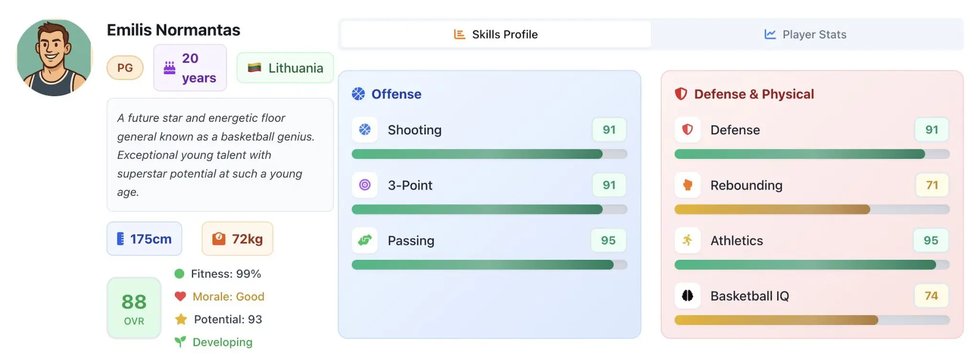Click the Shooting basketball icon

pyautogui.click(x=365, y=130)
